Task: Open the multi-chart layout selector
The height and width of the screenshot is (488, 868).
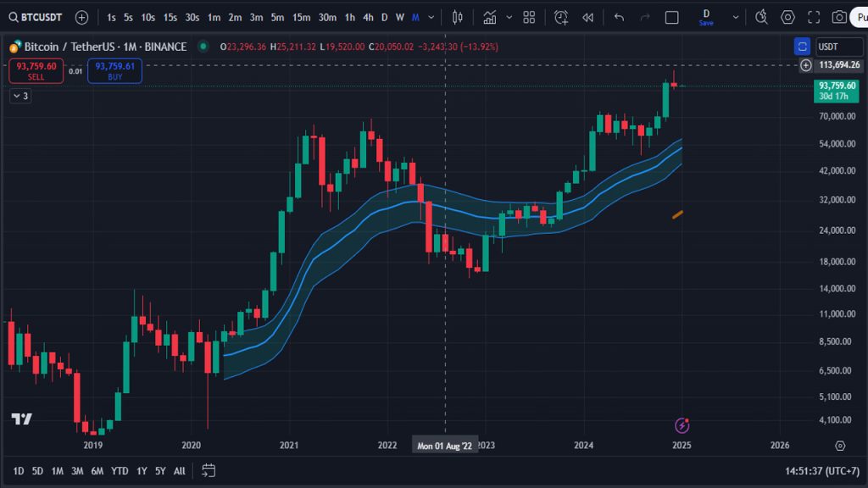Action: [528, 16]
